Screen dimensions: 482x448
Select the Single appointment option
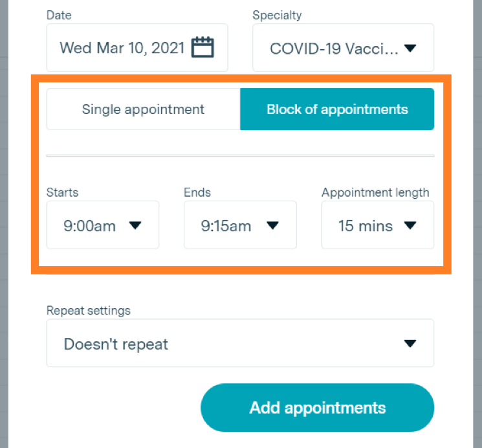click(143, 109)
